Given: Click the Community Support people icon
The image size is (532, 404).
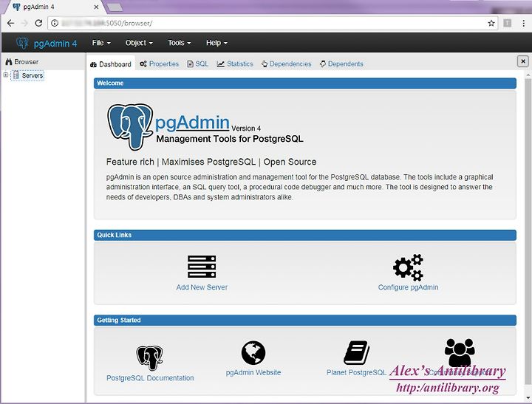Looking at the screenshot, I should tap(460, 352).
